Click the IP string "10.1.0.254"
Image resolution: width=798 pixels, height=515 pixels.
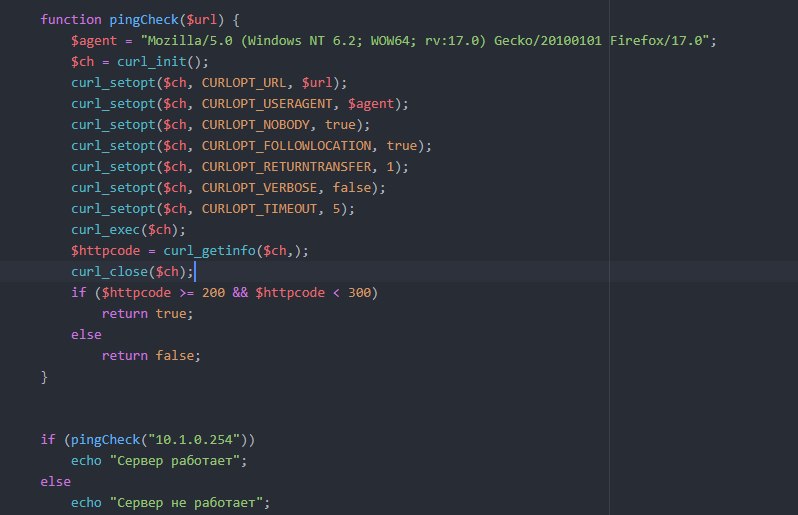(x=194, y=440)
